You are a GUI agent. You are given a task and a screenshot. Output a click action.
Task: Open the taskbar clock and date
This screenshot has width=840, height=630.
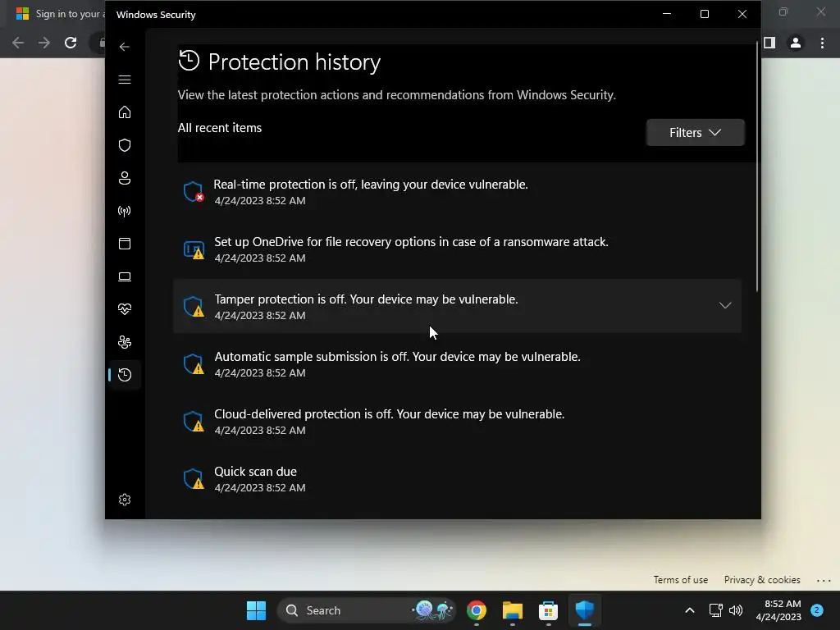(778, 610)
